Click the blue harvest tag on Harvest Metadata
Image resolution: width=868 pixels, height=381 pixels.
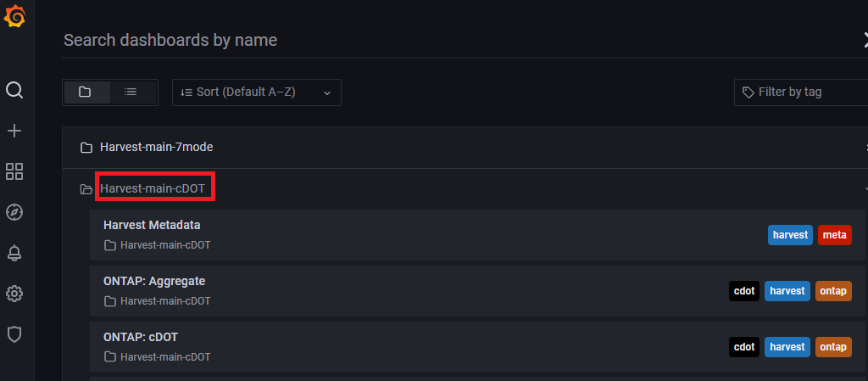pos(790,235)
